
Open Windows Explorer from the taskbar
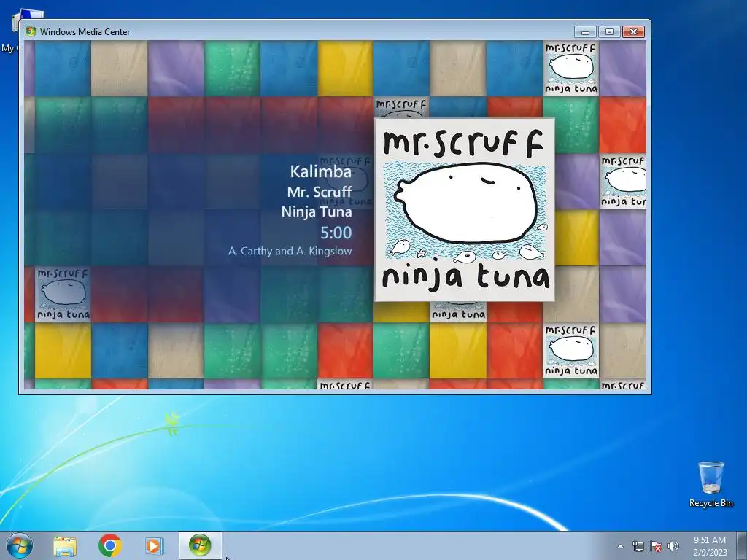pos(65,545)
